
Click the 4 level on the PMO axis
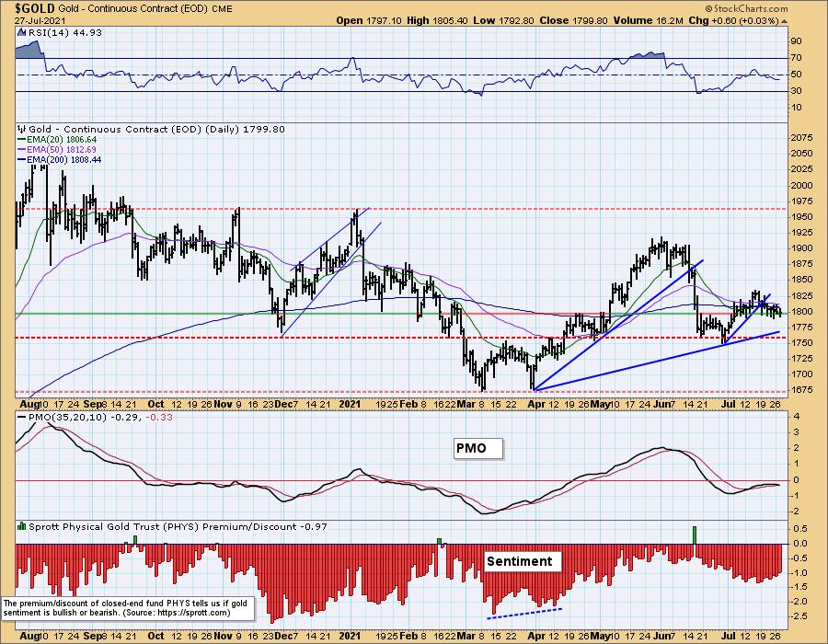(x=796, y=417)
